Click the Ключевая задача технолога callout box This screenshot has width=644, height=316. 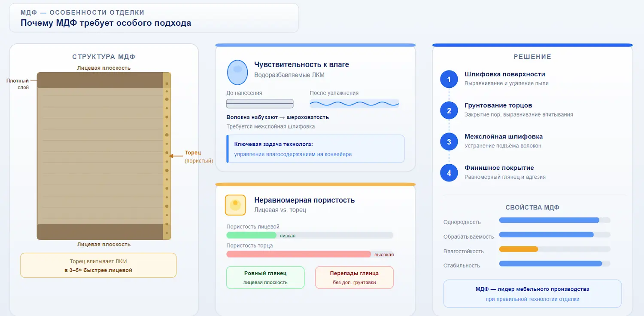click(x=316, y=149)
